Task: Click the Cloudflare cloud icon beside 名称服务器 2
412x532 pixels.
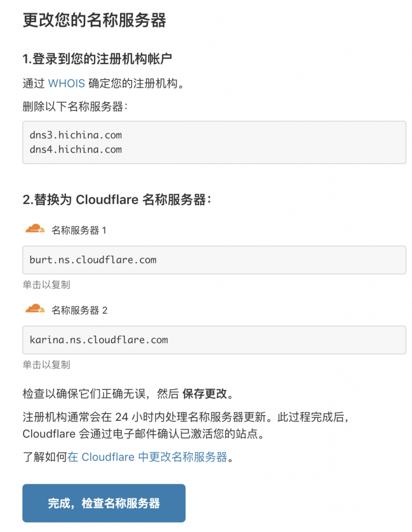Action: [35, 309]
